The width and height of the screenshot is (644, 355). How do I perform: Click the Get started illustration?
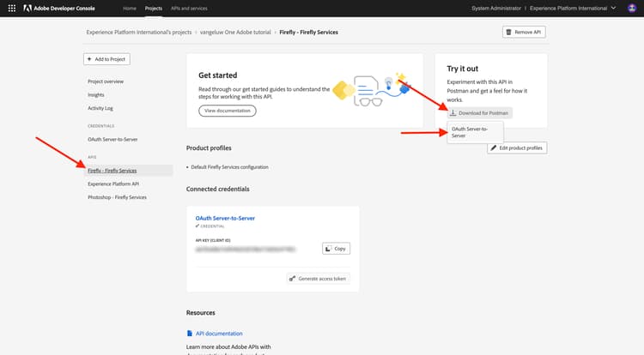click(x=371, y=90)
